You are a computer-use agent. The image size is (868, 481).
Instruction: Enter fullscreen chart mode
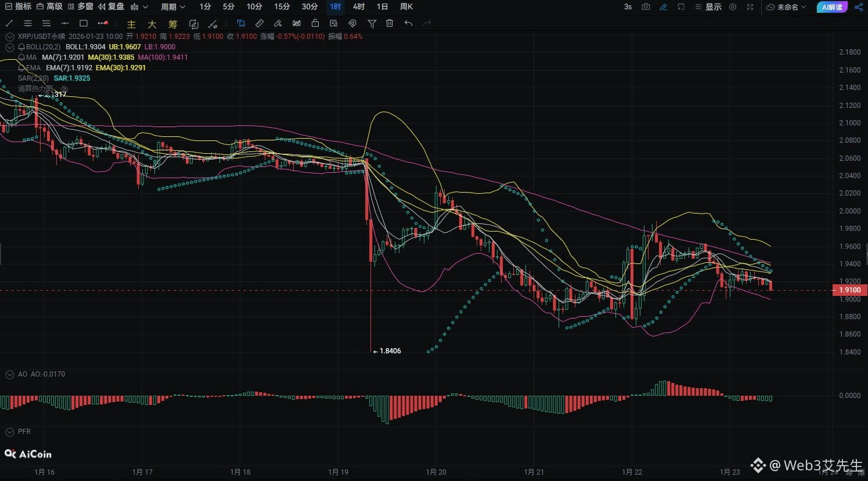point(750,7)
